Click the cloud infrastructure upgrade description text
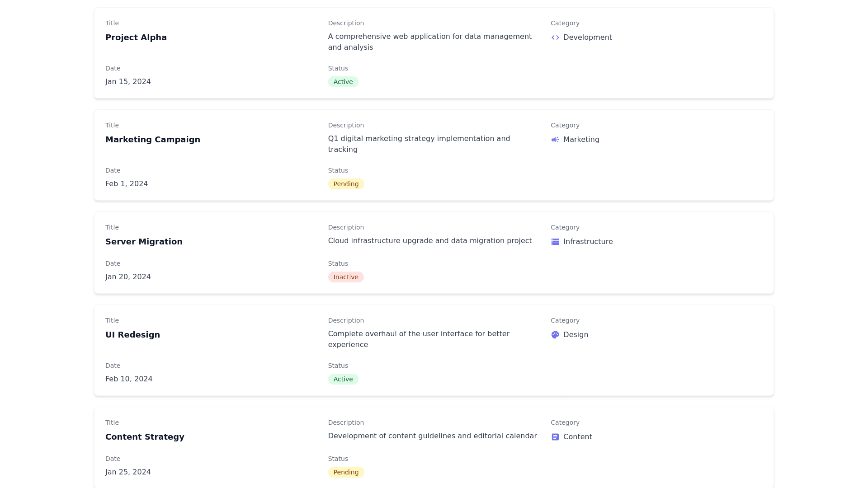868x488 pixels. tap(429, 241)
